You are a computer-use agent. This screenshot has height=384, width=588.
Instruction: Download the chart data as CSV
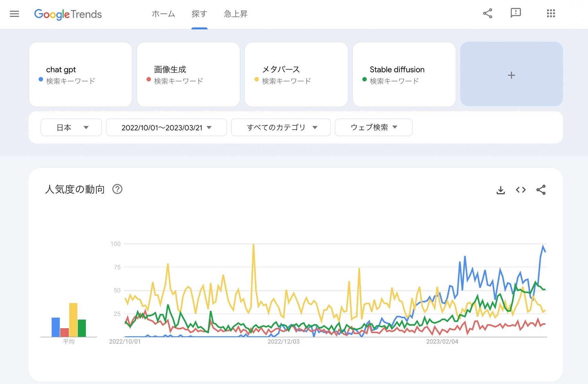coord(501,190)
